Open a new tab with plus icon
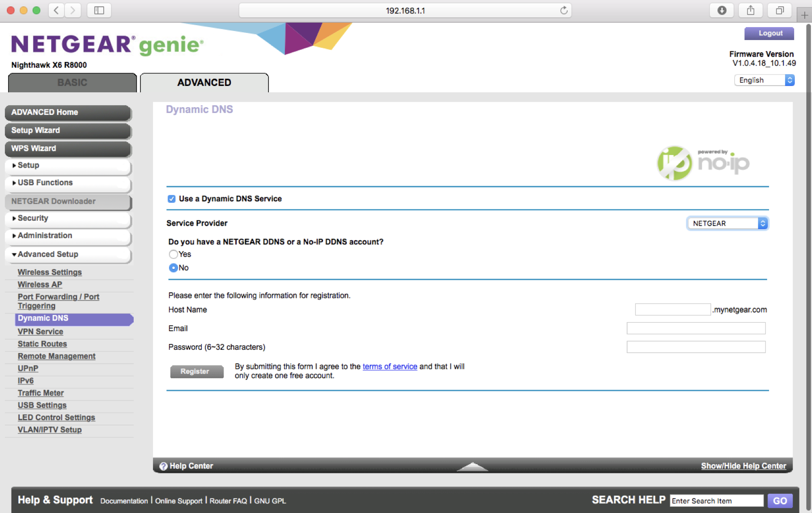Viewport: 812px width, 513px height. pos(804,15)
